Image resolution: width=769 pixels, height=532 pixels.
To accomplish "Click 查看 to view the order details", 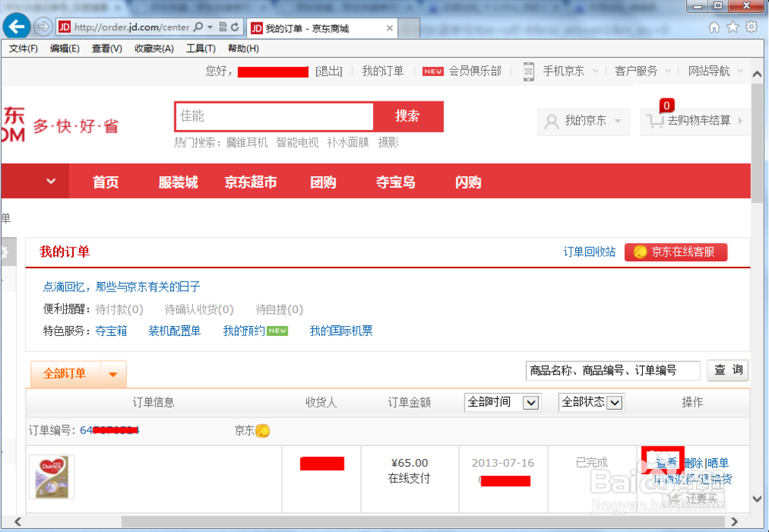I will (666, 462).
